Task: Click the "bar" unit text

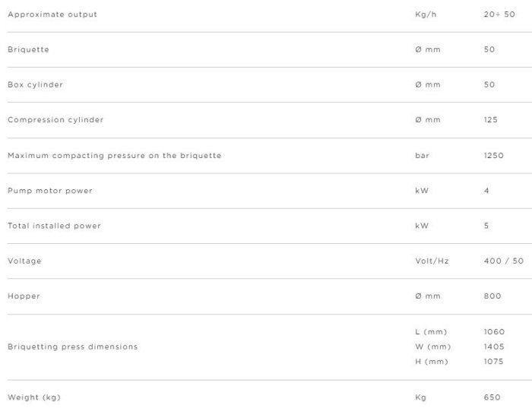Action: pos(423,155)
